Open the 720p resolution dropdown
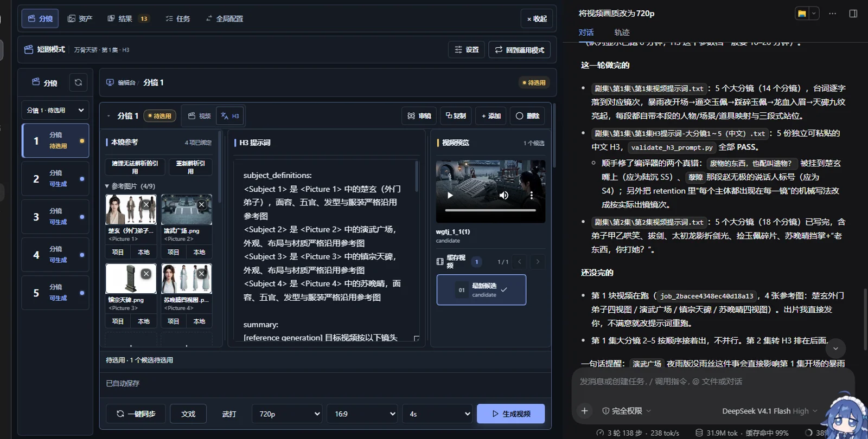 coord(287,414)
